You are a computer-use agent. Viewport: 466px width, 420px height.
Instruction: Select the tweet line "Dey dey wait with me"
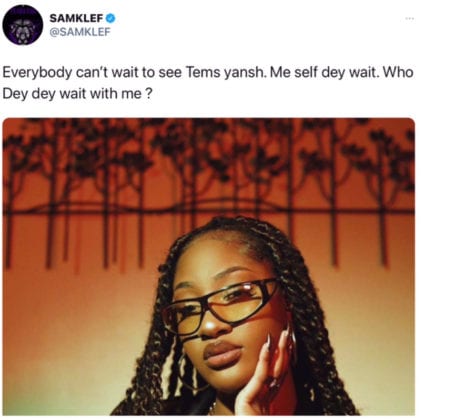point(72,94)
